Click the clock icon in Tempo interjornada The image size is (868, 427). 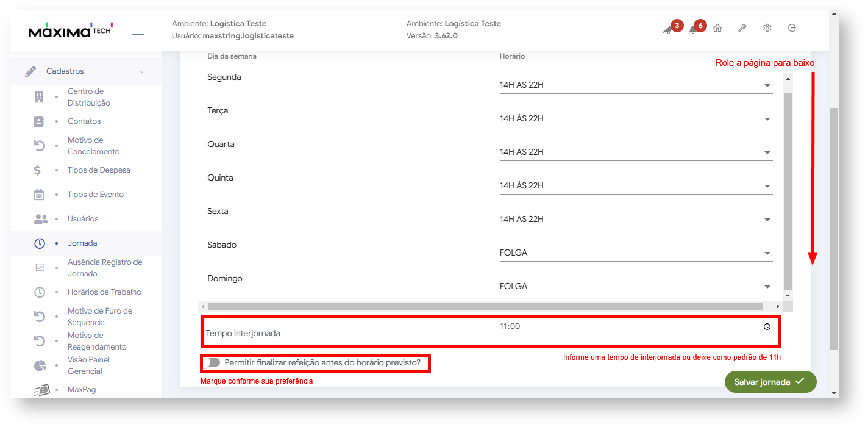[767, 326]
